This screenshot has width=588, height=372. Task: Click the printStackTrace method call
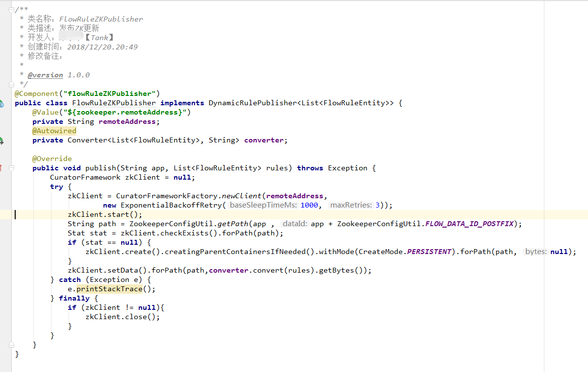pos(109,289)
